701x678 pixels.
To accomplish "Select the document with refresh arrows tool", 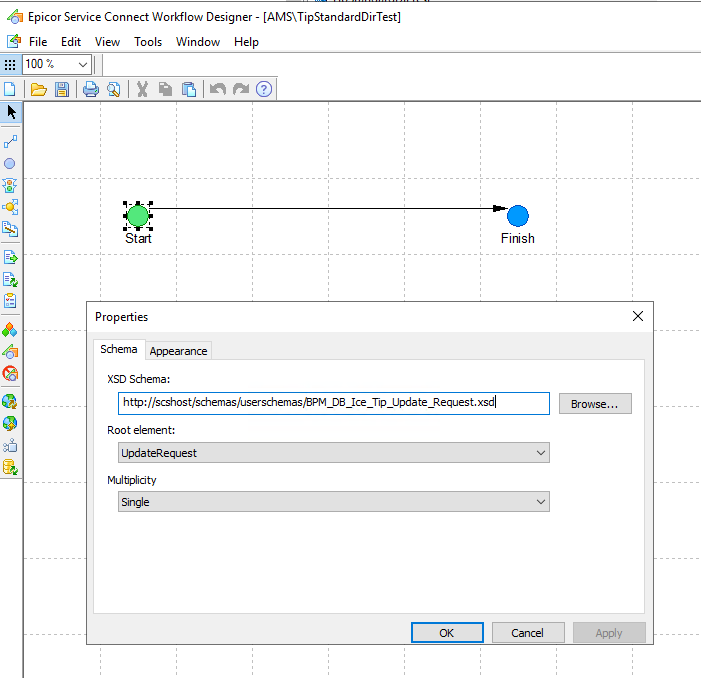I will [x=10, y=280].
